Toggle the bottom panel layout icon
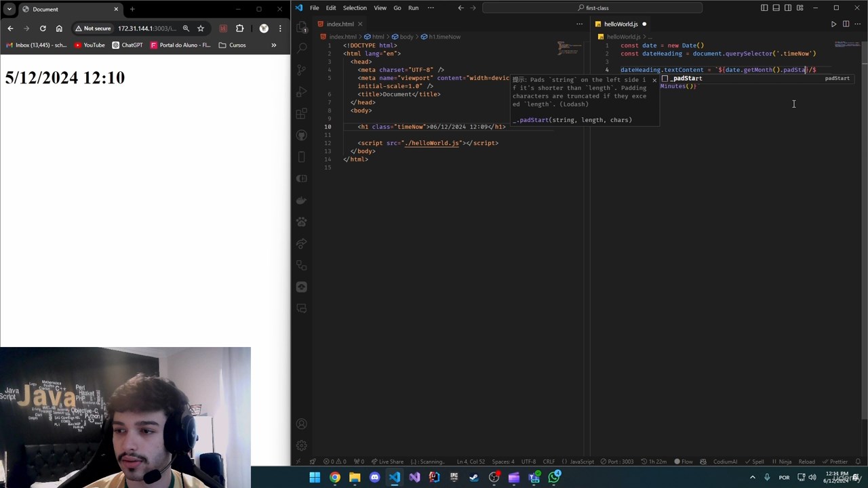This screenshot has height=488, width=868. 776,7
